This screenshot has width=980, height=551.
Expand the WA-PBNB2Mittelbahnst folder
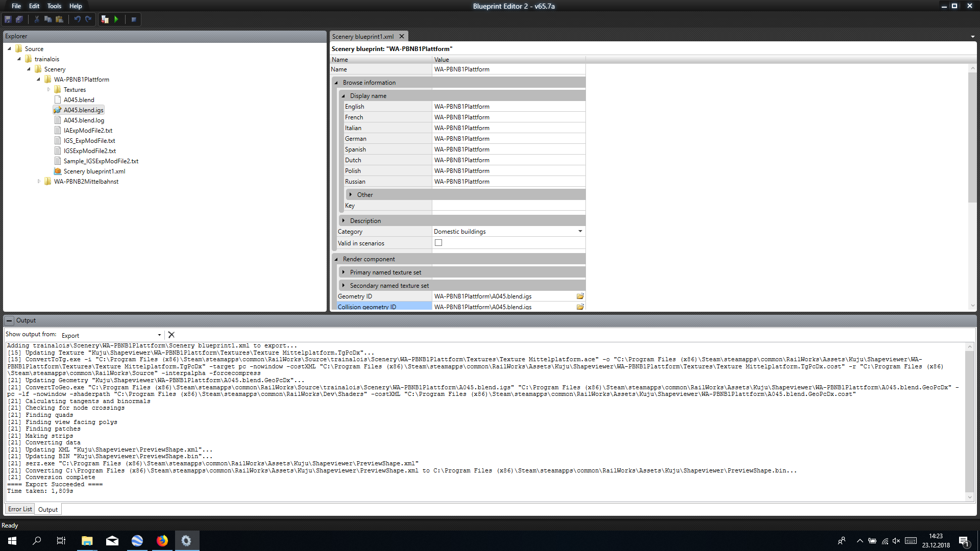(39, 181)
